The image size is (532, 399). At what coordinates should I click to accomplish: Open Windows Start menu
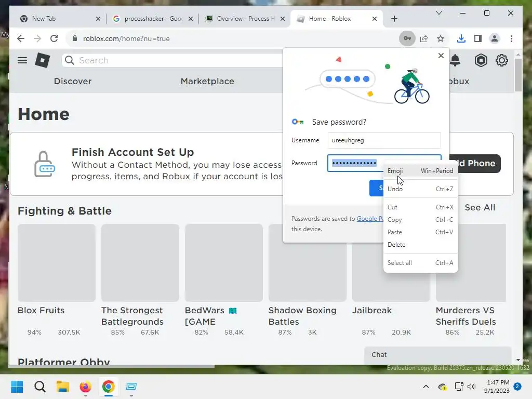coord(17,387)
